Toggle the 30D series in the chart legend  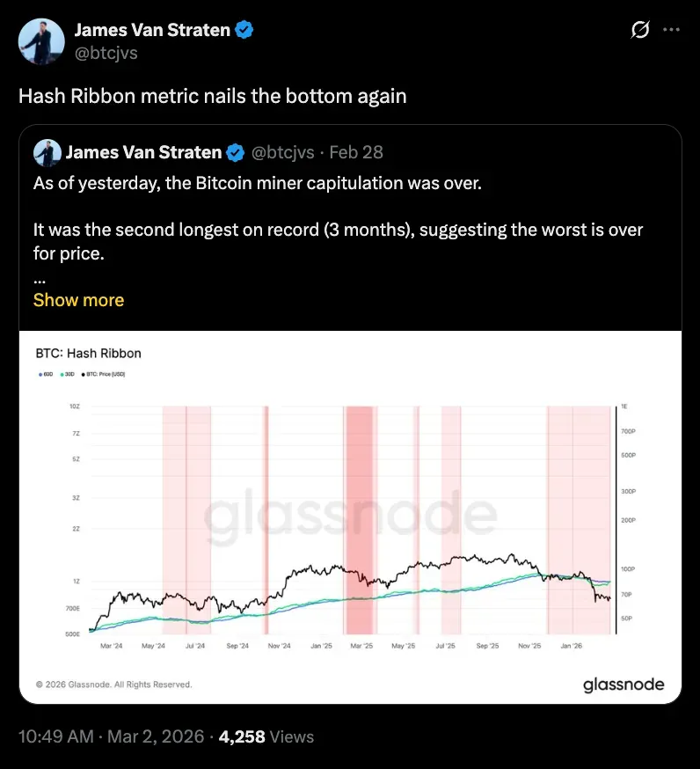pos(68,373)
